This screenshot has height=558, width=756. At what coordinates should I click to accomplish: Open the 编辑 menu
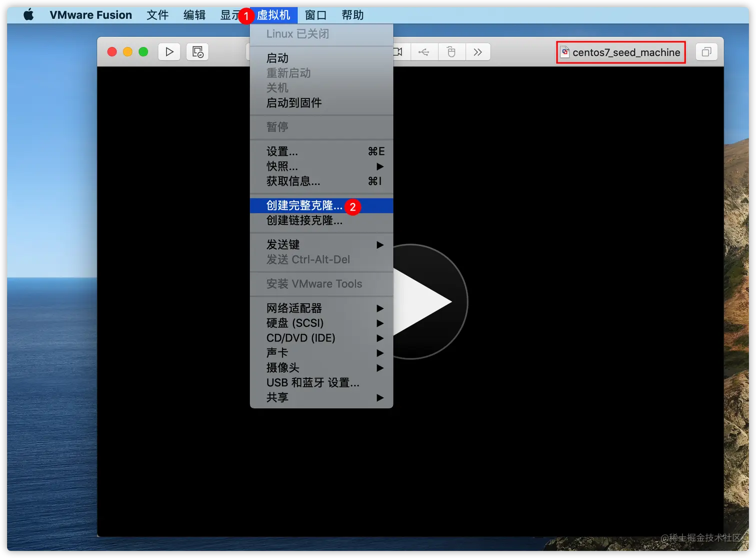coord(194,15)
